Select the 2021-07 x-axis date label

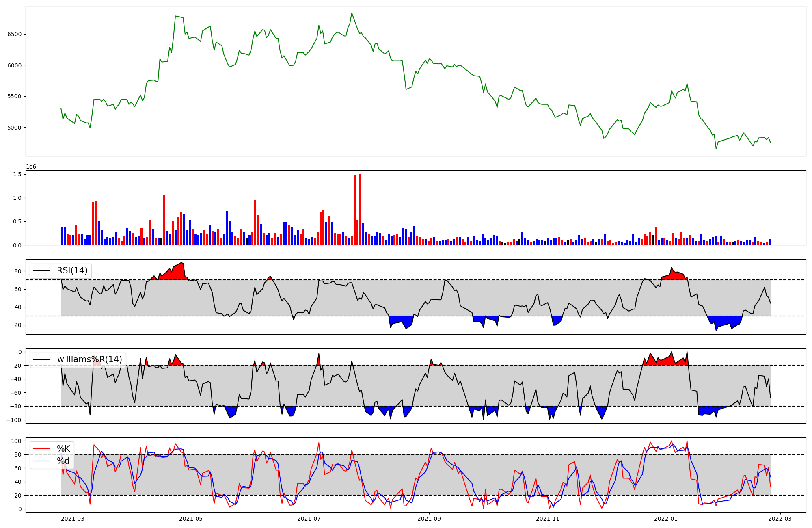[309, 518]
